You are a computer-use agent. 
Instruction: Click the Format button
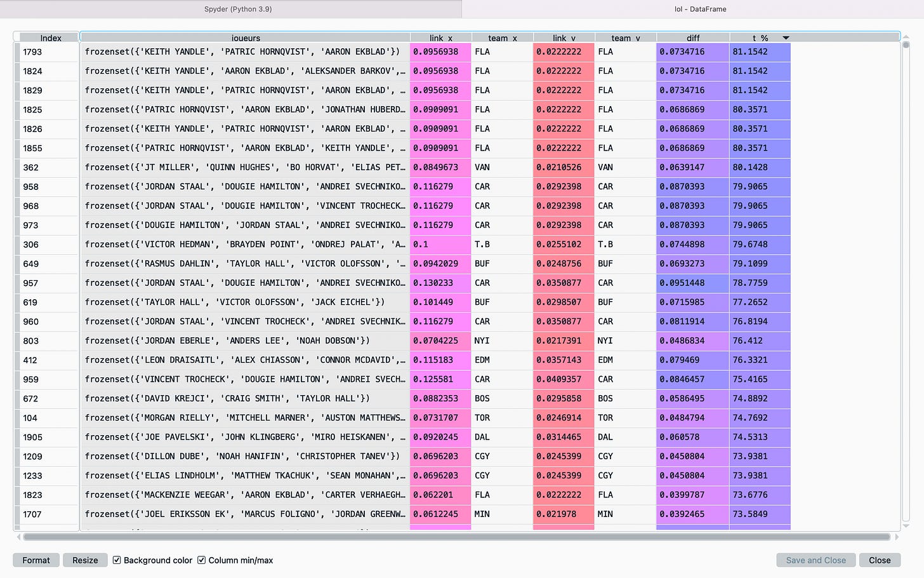pyautogui.click(x=36, y=560)
